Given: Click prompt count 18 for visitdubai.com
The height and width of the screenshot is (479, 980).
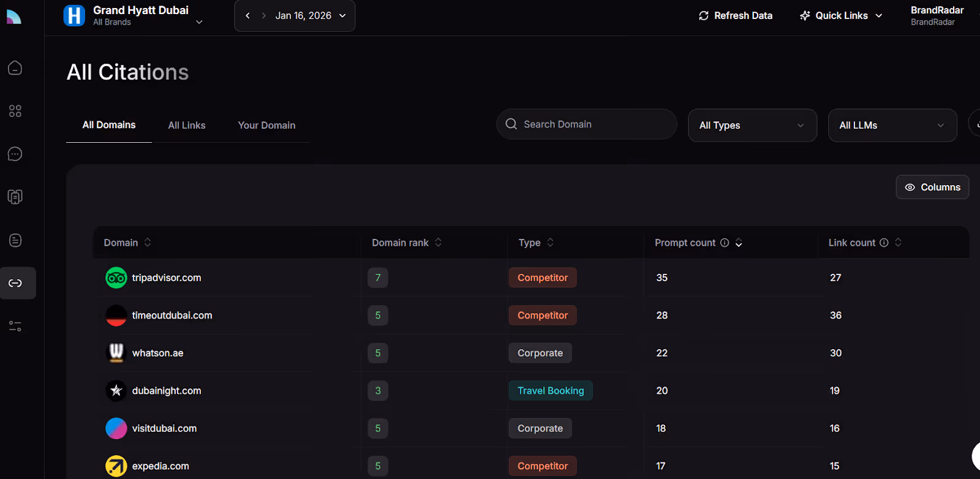Looking at the screenshot, I should click(x=661, y=428).
